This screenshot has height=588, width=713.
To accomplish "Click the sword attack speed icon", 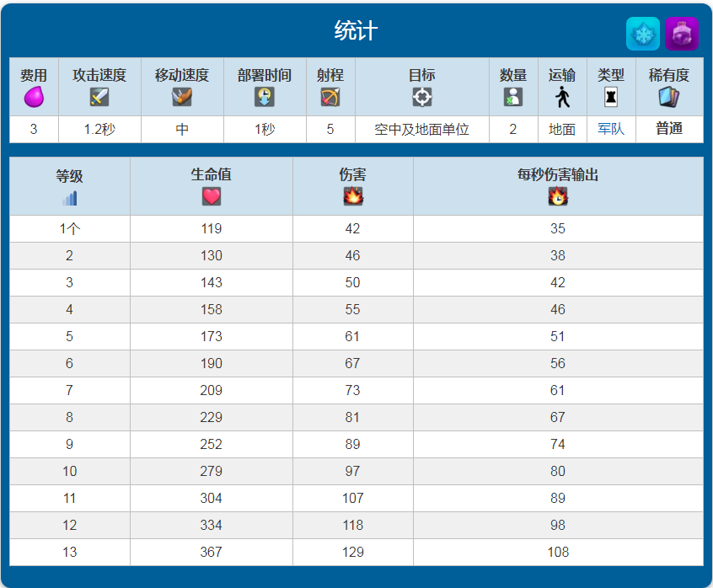I will [99, 97].
